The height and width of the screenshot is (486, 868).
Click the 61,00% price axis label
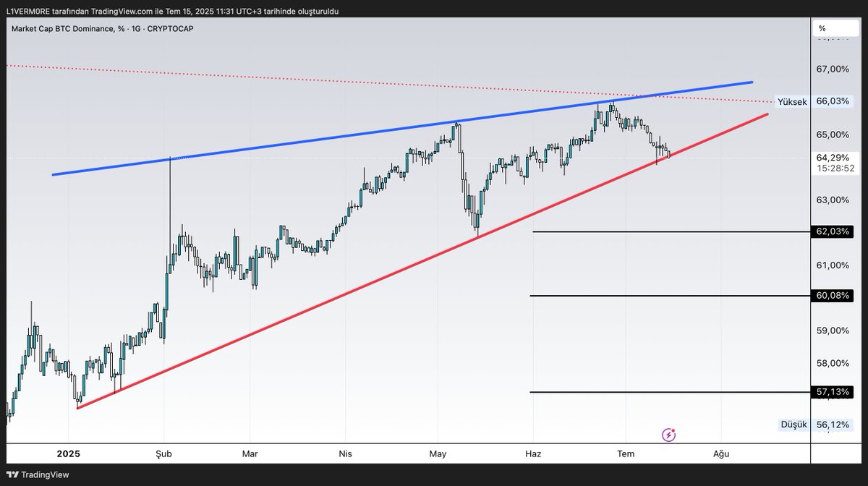coord(832,265)
